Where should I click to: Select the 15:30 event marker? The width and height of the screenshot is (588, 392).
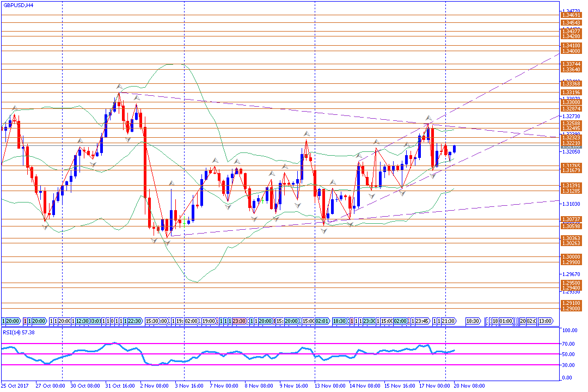(152, 321)
